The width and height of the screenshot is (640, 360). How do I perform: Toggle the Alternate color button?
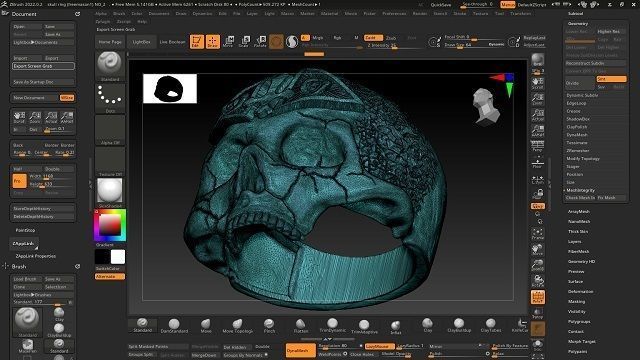110,277
